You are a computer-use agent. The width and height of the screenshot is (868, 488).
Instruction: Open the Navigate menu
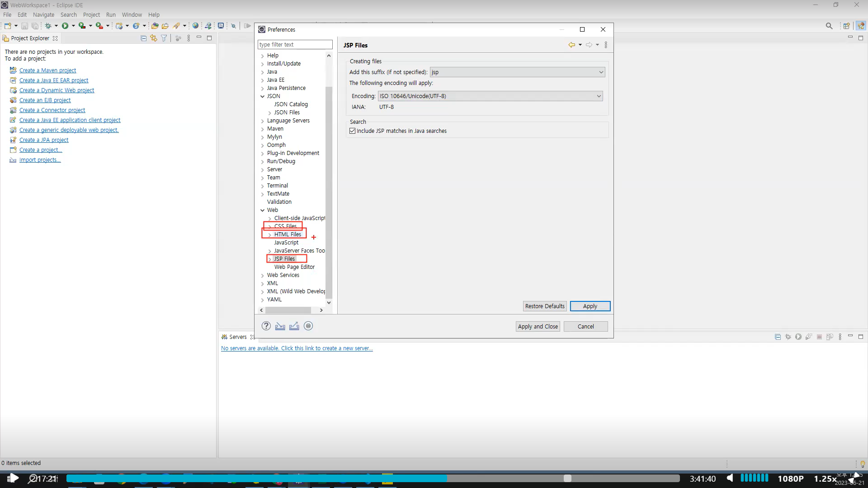(43, 14)
